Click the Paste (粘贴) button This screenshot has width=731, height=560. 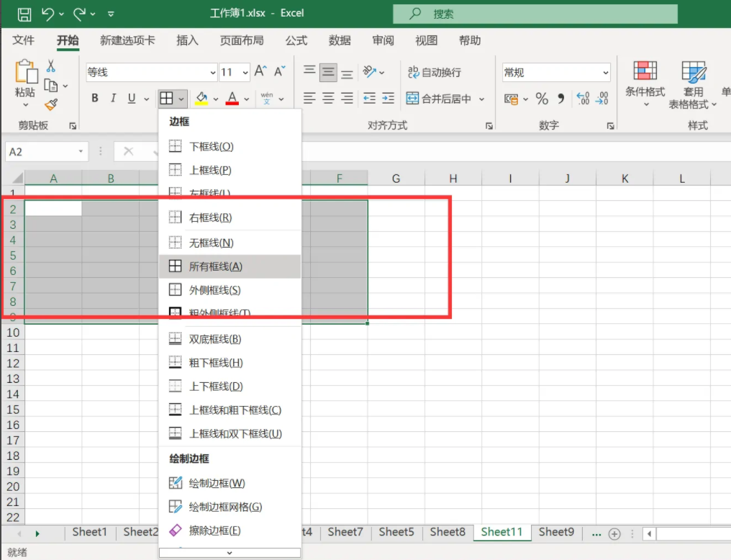pyautogui.click(x=25, y=80)
